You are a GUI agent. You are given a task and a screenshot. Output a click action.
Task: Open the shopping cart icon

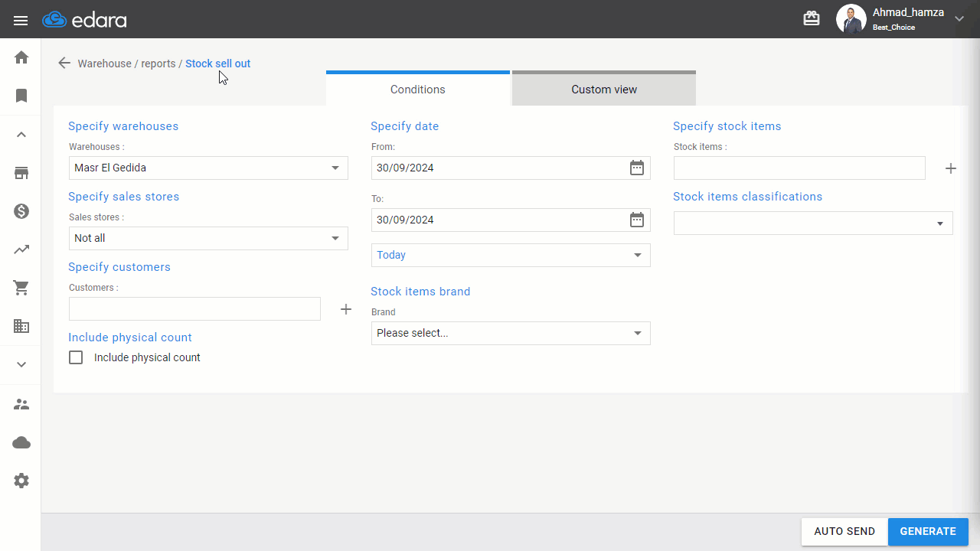point(21,288)
